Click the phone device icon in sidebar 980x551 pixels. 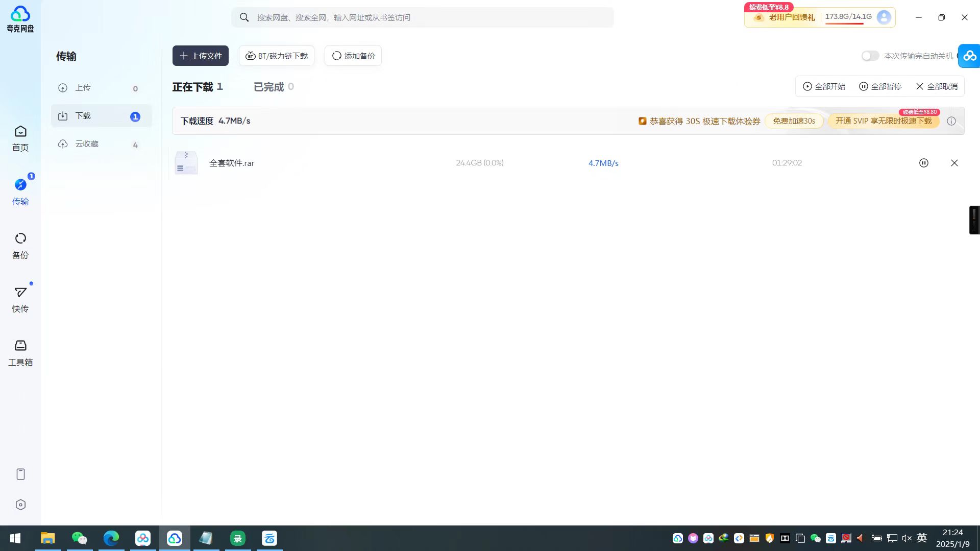tap(20, 474)
